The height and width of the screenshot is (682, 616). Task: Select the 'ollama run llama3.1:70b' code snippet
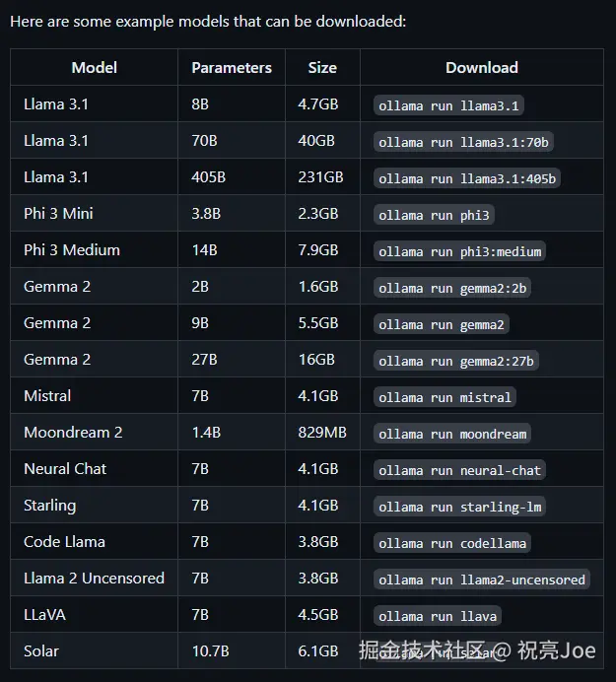(x=464, y=142)
